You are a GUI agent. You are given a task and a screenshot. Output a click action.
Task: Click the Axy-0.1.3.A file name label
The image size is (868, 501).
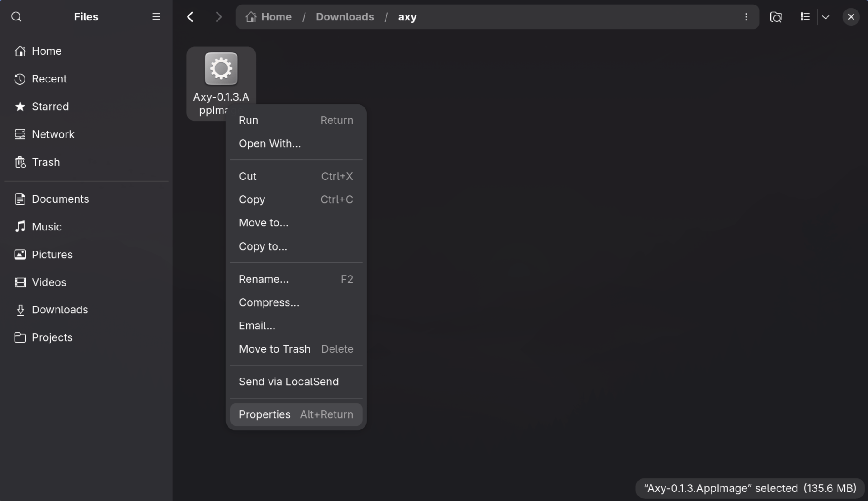(x=221, y=97)
